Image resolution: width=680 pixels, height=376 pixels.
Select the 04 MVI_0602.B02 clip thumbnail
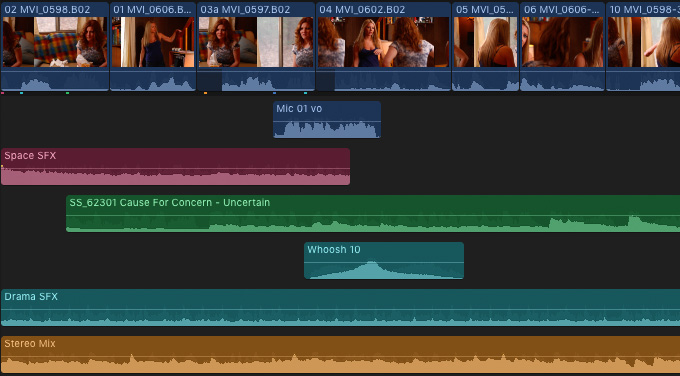[x=384, y=42]
